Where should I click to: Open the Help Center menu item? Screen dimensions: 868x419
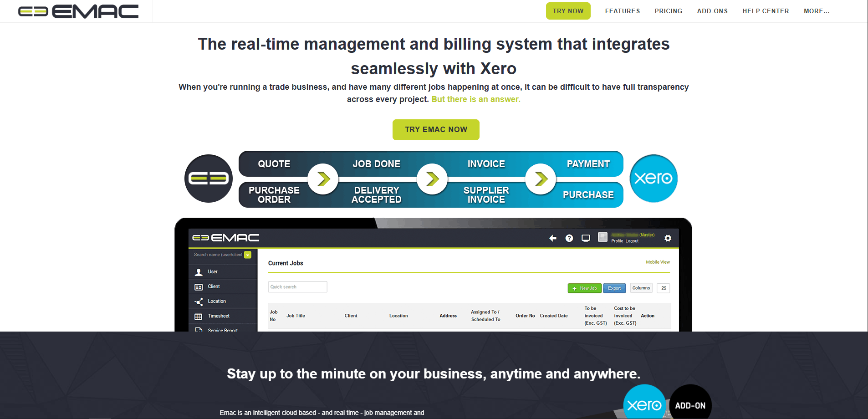766,11
